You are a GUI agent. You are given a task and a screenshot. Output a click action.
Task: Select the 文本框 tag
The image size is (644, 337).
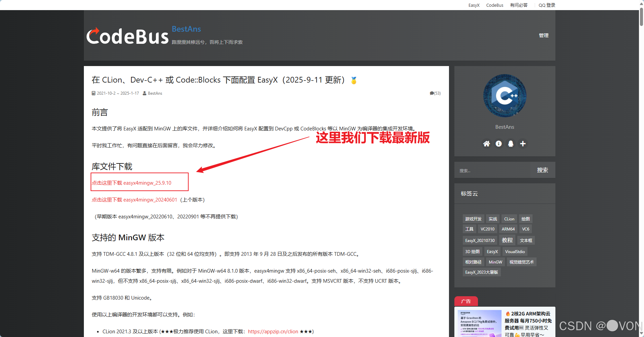[526, 241]
